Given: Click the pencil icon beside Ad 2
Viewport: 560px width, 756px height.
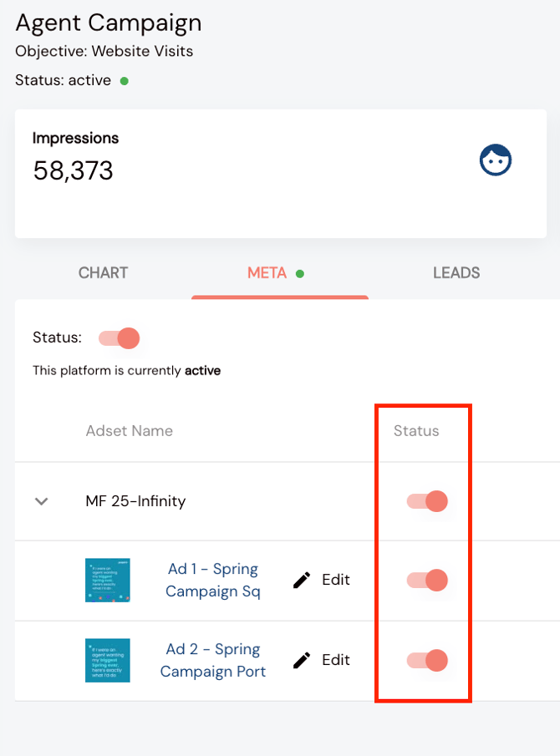Looking at the screenshot, I should (x=302, y=660).
